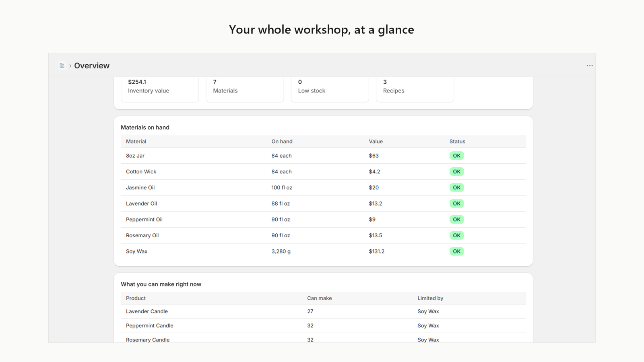
Task: Click the Limited by column header
Action: [x=430, y=298]
